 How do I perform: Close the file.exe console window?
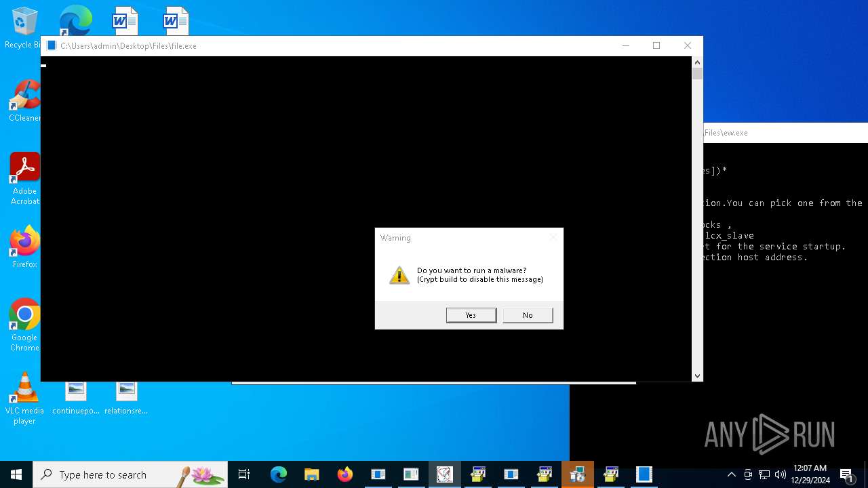coord(688,45)
